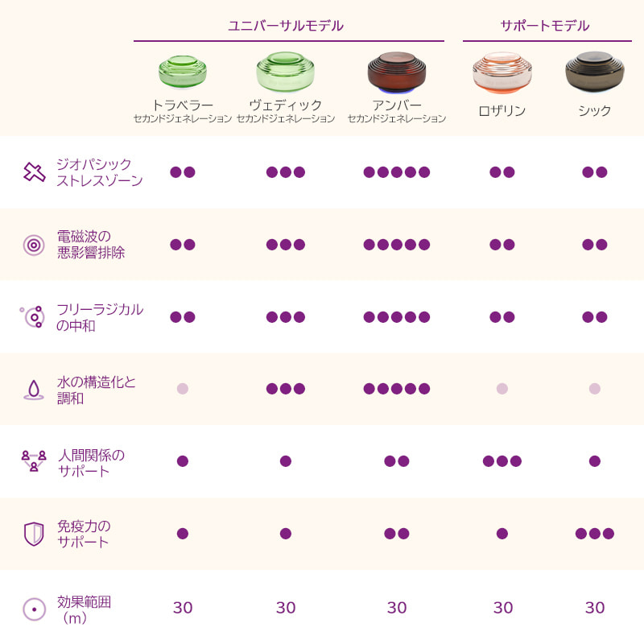
Task: Click the immunity shield icon
Action: coord(34,534)
